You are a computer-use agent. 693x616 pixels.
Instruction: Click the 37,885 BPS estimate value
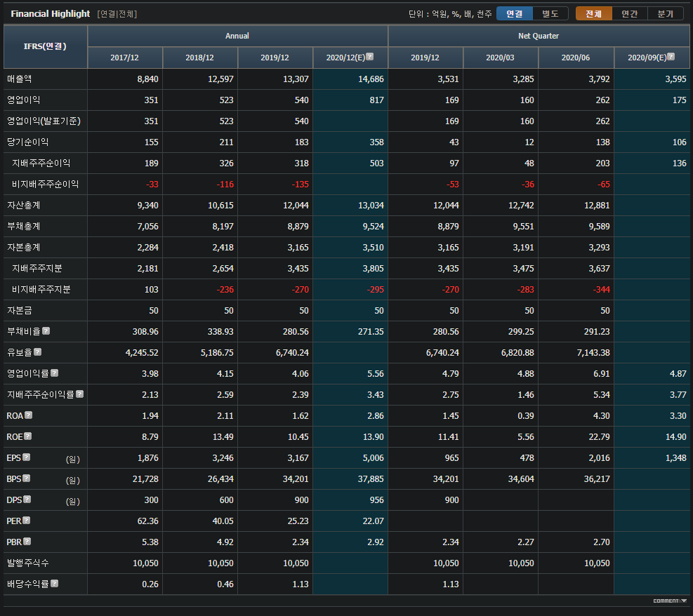coord(371,479)
